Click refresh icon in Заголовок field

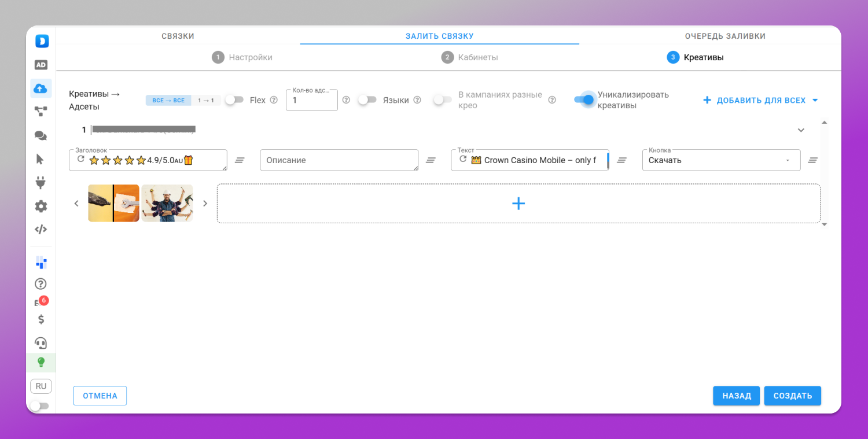coord(80,159)
